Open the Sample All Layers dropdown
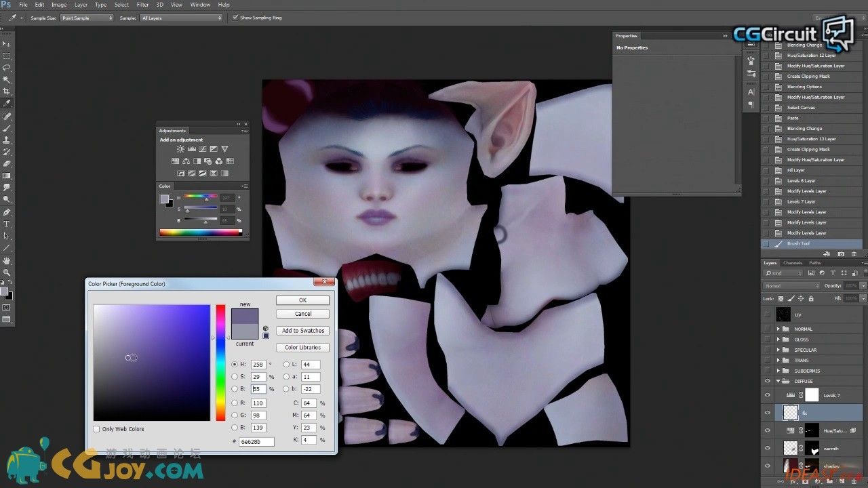This screenshot has width=868, height=488. pos(181,18)
